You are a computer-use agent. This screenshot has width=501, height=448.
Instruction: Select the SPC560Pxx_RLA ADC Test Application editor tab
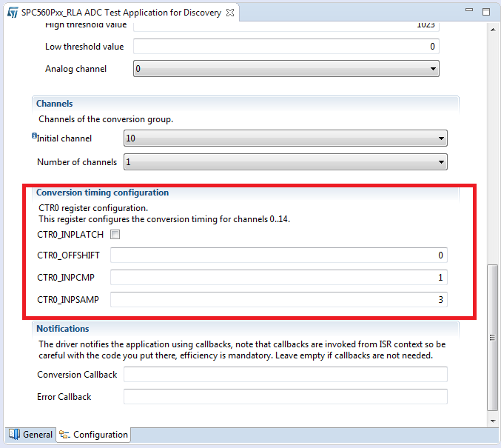(x=121, y=13)
